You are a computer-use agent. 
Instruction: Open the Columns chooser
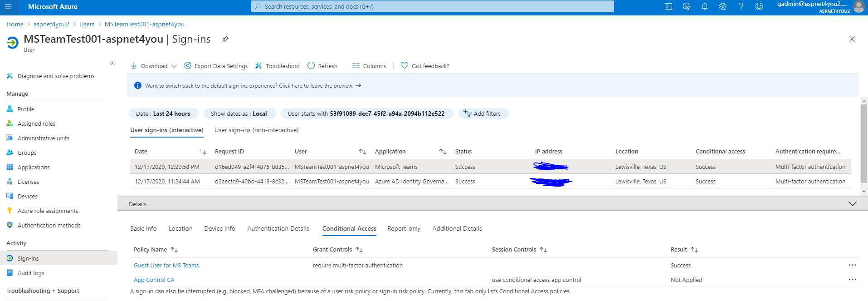pyautogui.click(x=369, y=66)
